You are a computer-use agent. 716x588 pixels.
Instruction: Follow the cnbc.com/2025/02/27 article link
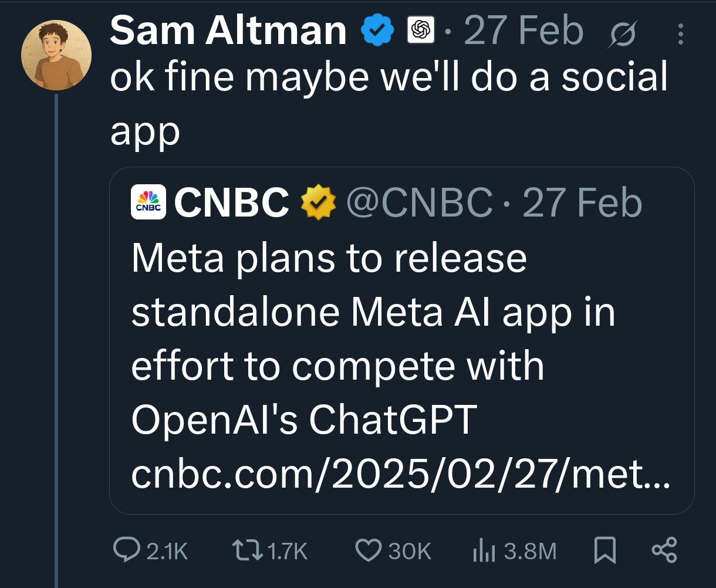(399, 473)
